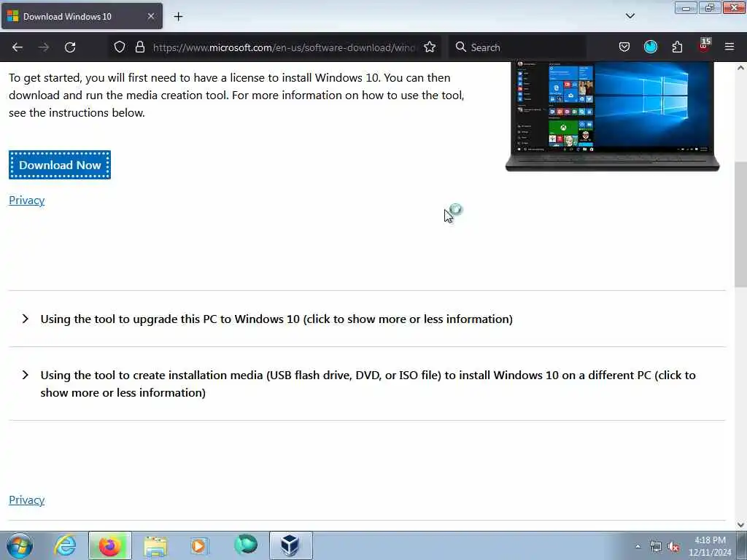Image resolution: width=747 pixels, height=560 pixels.
Task: List all tabs dropdown arrow
Action: click(x=630, y=16)
